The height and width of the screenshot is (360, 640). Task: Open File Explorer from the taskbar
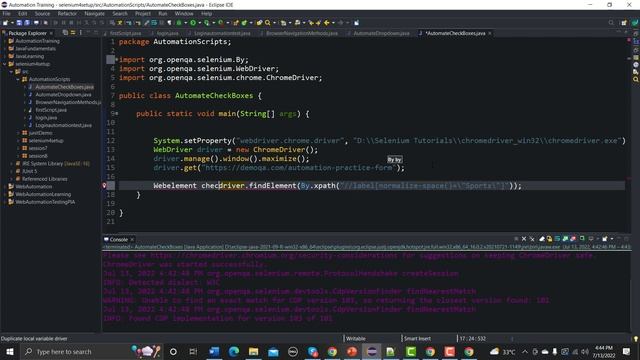click(x=253, y=351)
